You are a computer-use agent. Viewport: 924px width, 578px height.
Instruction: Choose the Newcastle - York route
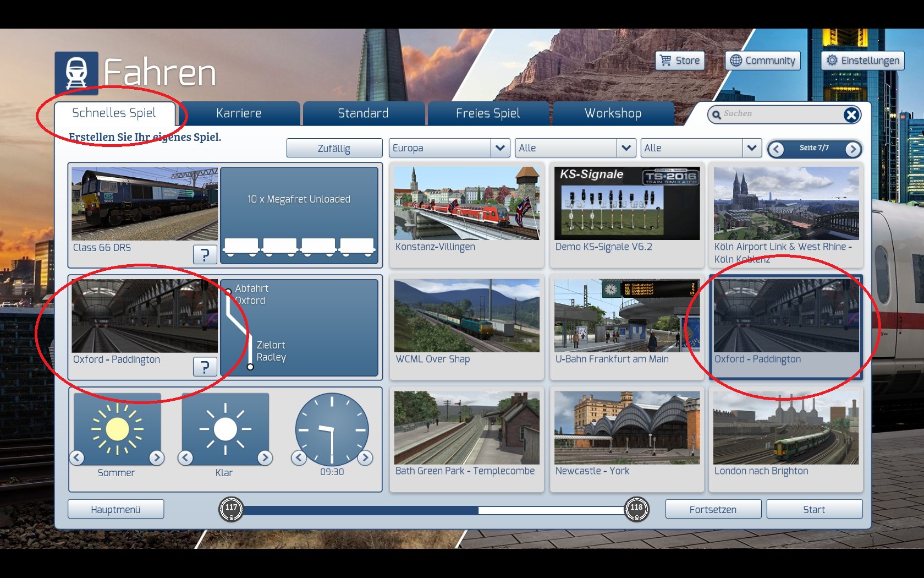pos(627,439)
